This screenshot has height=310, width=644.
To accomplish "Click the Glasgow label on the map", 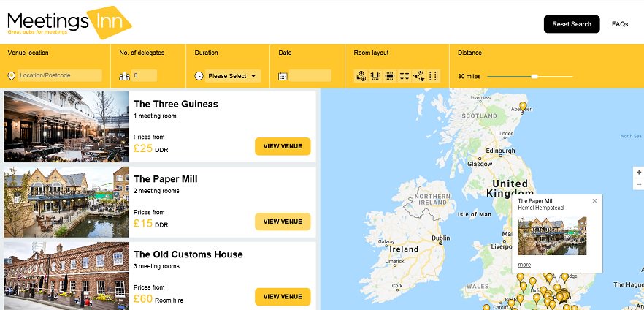I will coord(480,164).
